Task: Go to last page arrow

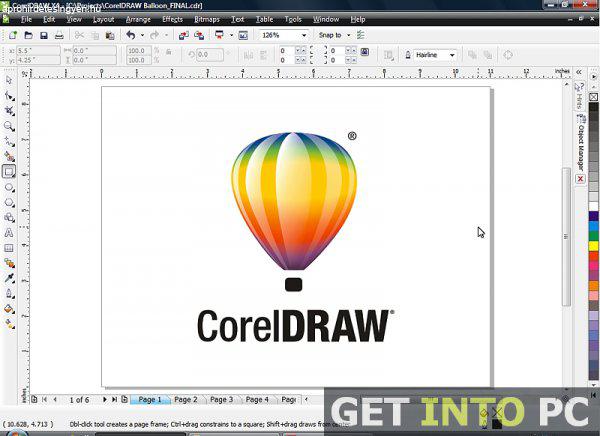Action: [114, 399]
